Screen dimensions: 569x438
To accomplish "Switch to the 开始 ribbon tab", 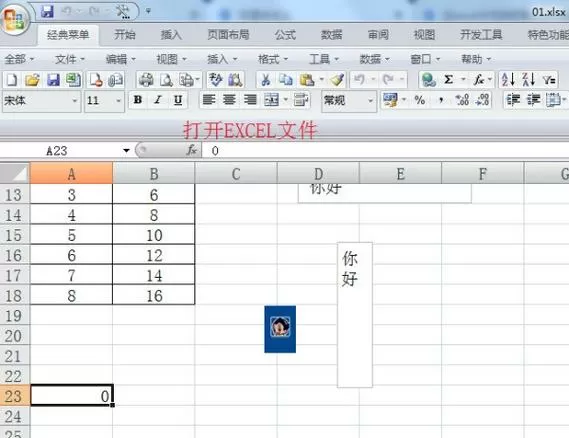I will coord(125,35).
